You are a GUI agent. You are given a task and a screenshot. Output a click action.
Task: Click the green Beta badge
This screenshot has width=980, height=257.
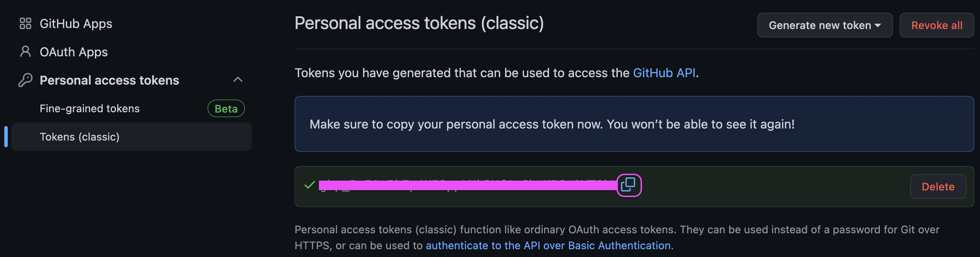click(226, 108)
